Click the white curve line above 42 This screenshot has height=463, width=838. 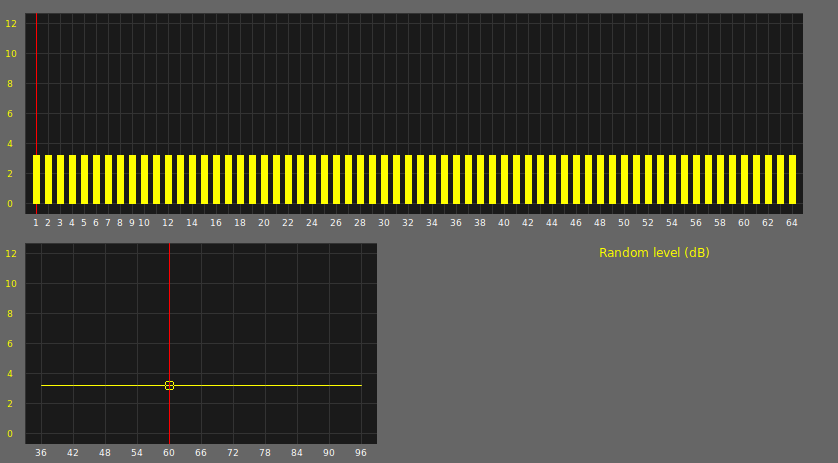(73, 385)
